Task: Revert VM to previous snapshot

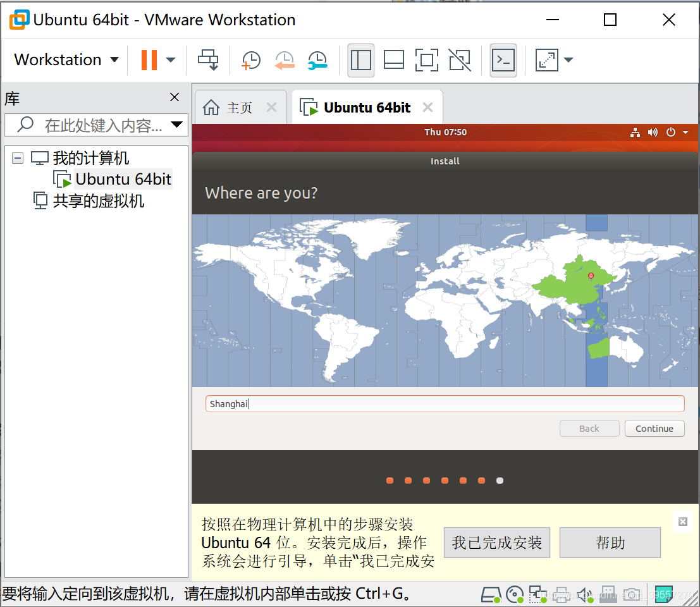Action: pos(285,60)
